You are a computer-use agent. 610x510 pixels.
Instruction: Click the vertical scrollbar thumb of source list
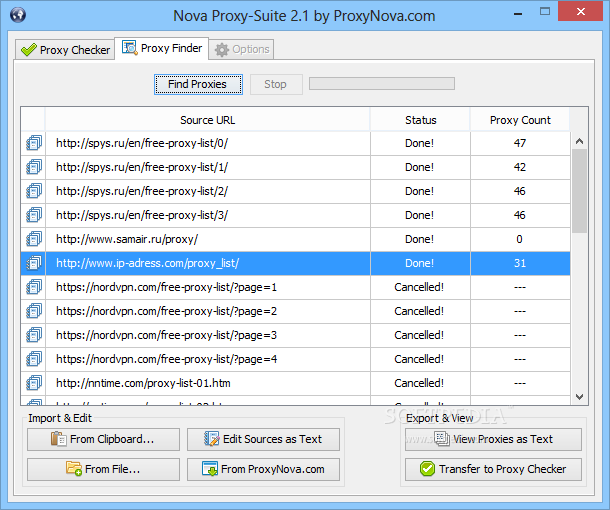pyautogui.click(x=579, y=191)
